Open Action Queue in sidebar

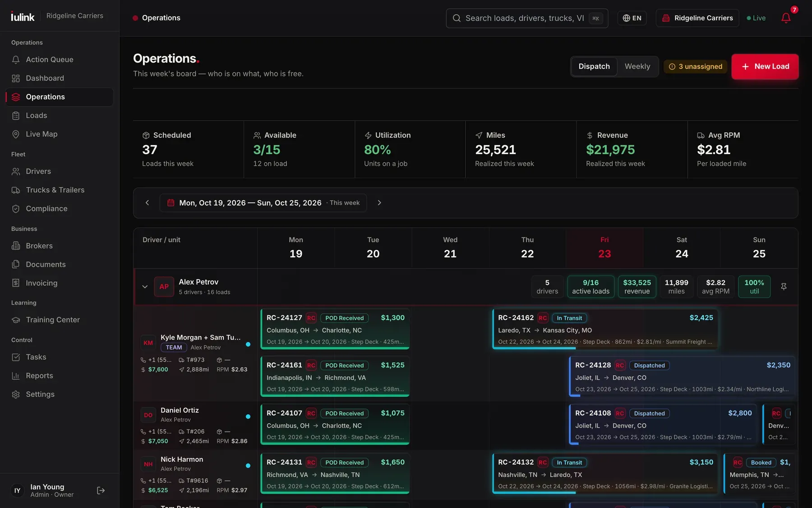click(60, 60)
